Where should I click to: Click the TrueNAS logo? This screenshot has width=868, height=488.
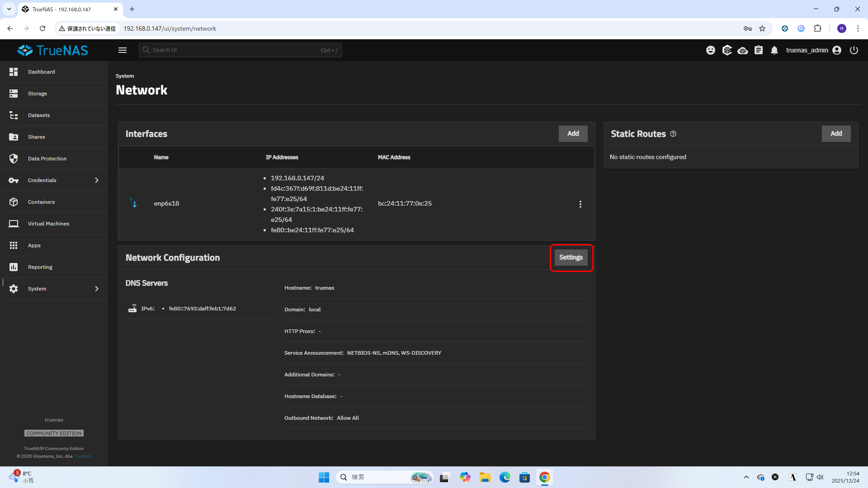pyautogui.click(x=53, y=50)
